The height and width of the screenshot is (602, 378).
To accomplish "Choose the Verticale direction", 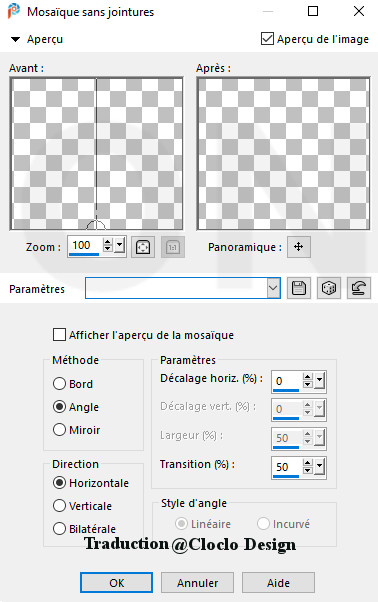I will click(59, 506).
